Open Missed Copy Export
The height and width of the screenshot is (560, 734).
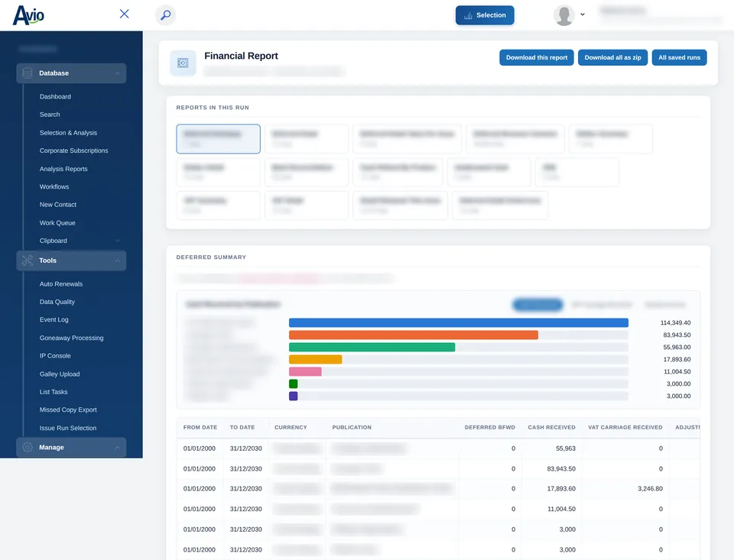tap(68, 409)
